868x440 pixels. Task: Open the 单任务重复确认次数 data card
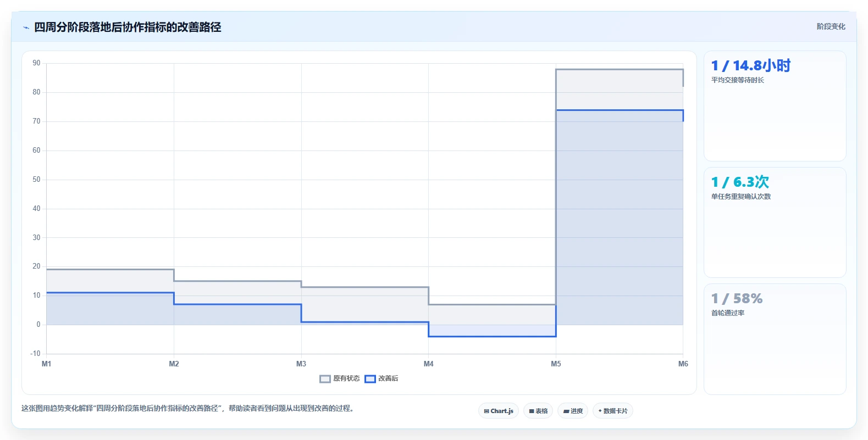tap(775, 222)
